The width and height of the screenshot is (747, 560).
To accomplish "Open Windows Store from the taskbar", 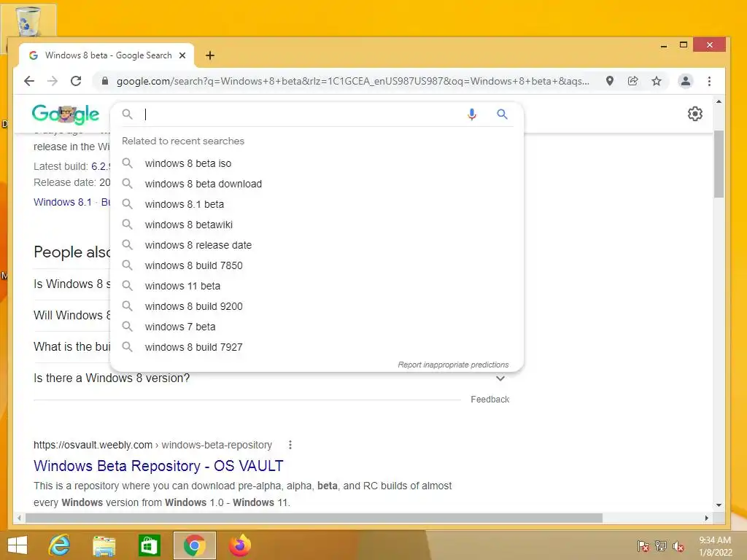I will click(x=149, y=545).
